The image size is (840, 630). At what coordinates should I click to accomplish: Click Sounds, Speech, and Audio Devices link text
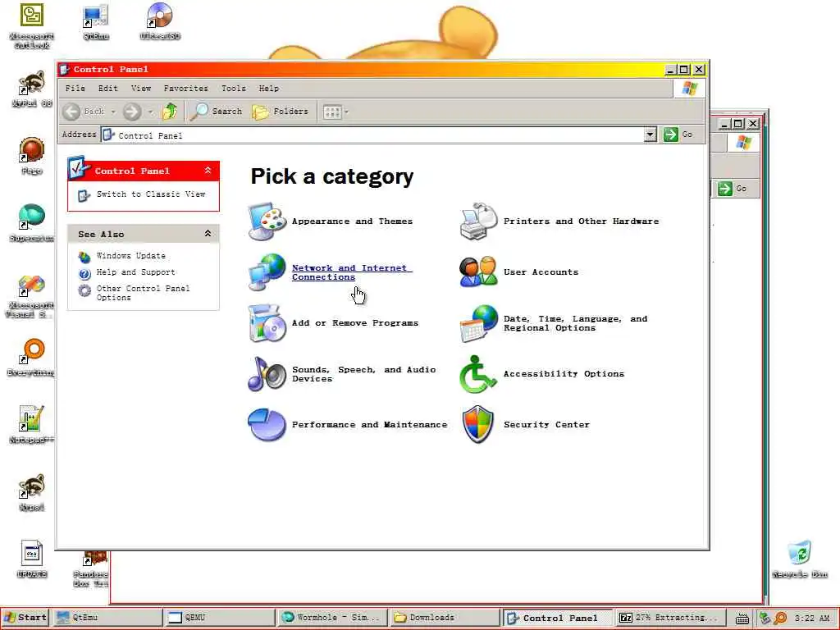click(363, 374)
